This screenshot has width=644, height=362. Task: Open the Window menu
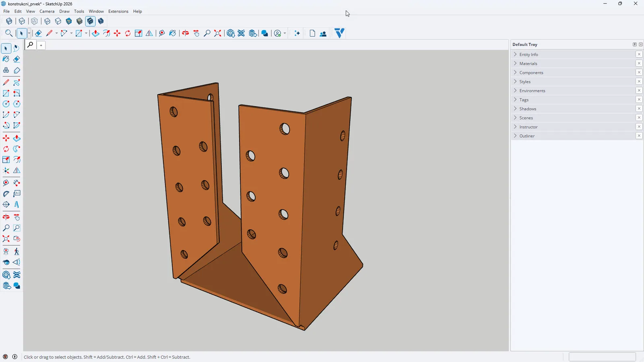click(x=96, y=11)
